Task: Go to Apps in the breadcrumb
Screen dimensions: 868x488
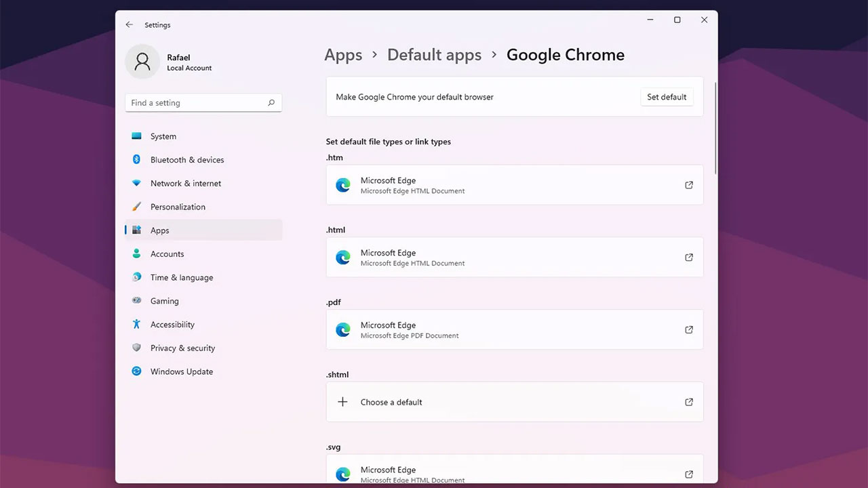Action: click(343, 55)
